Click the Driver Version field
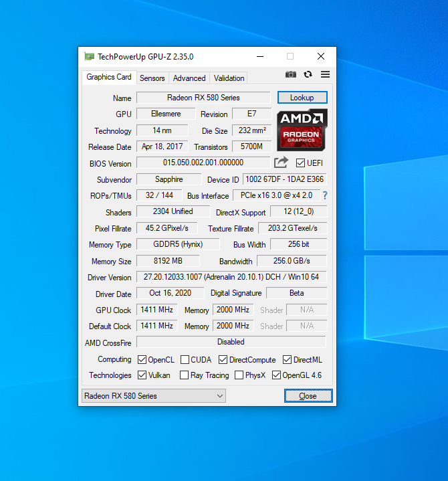 tap(231, 277)
